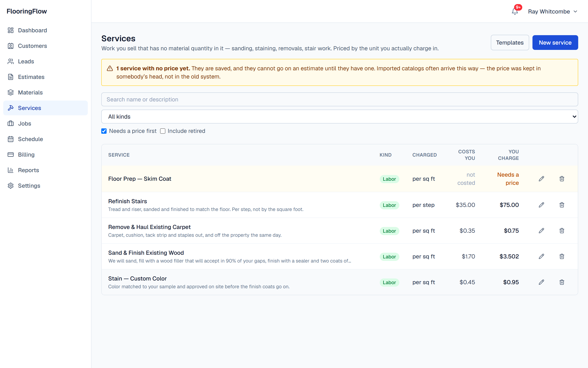
Task: Click the Services hammer icon
Action: [x=10, y=108]
